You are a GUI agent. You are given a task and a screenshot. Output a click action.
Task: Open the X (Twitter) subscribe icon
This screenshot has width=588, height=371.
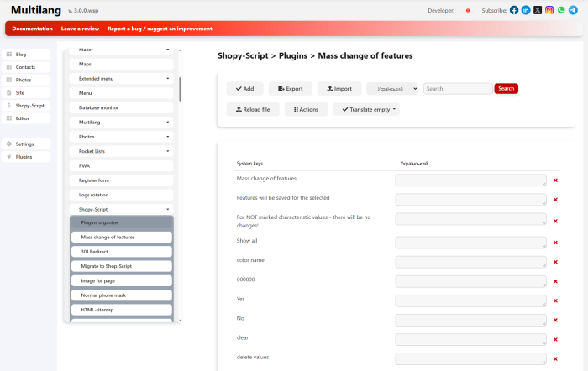point(538,10)
